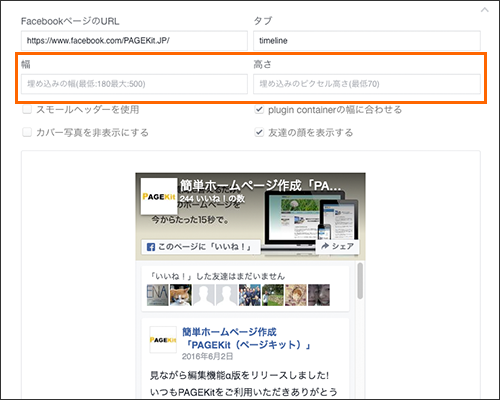Click the share arrow icon
This screenshot has height=400, width=500.
tap(325, 246)
